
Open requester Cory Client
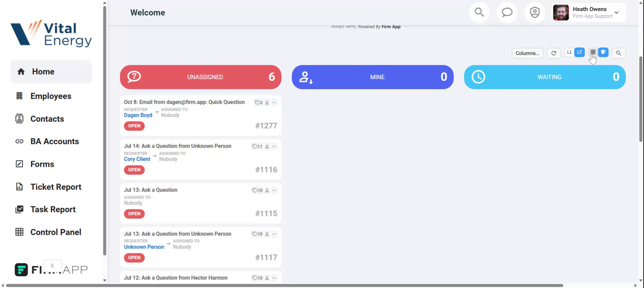137,159
